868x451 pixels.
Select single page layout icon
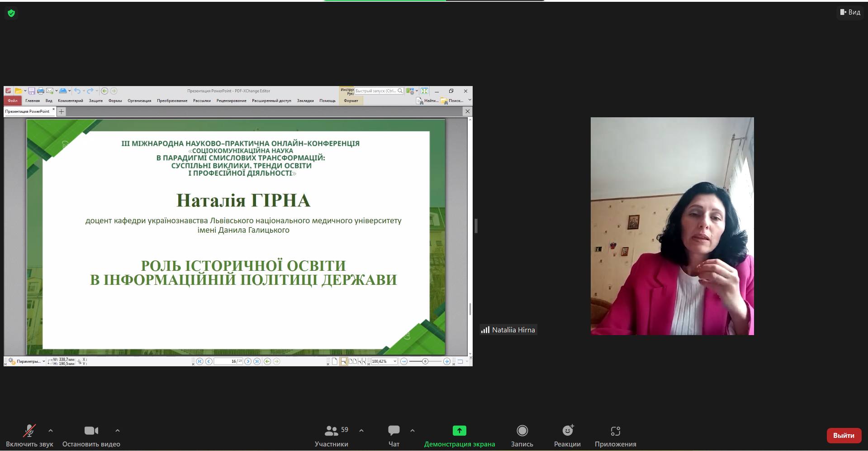[x=335, y=361]
